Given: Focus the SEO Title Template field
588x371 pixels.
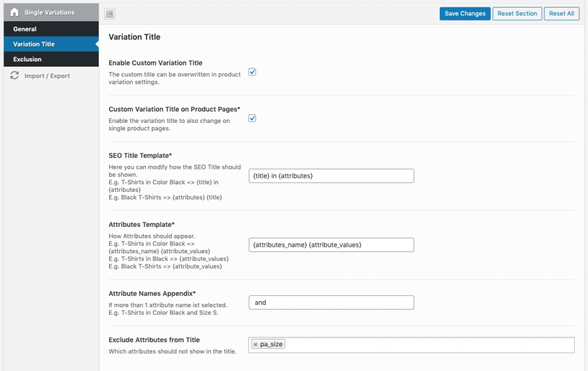Looking at the screenshot, I should coord(331,176).
